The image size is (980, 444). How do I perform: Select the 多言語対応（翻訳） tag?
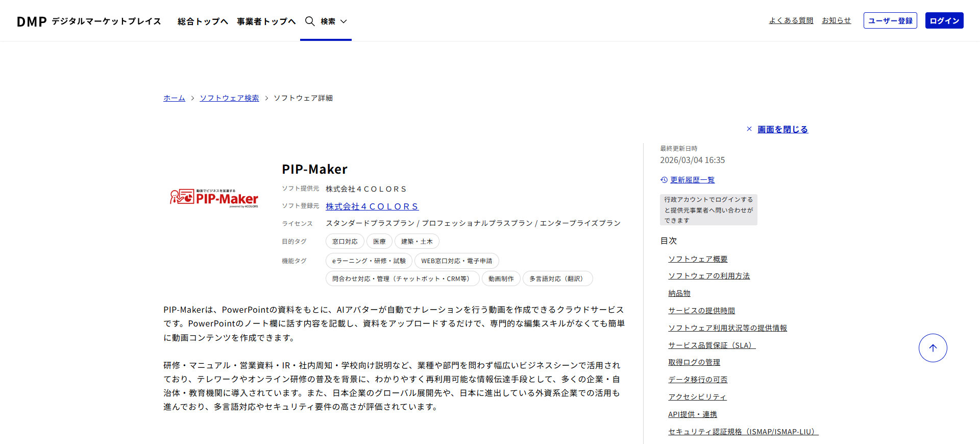[558, 279]
